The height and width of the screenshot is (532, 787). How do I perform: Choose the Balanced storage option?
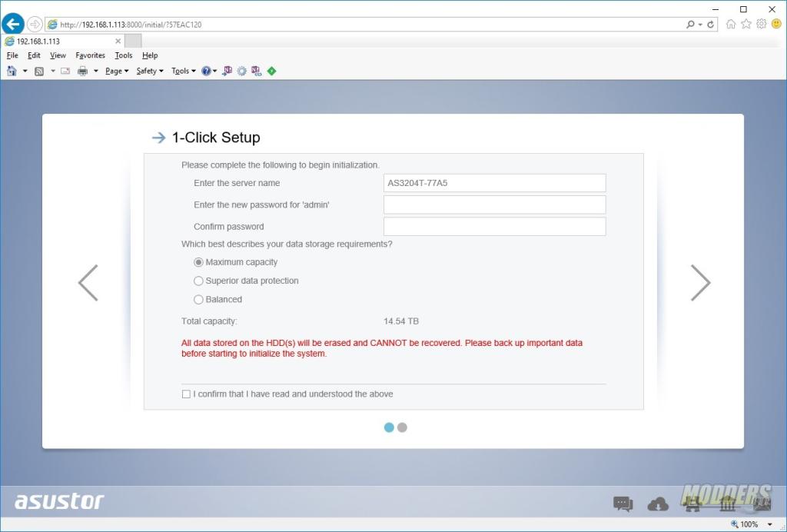[199, 300]
